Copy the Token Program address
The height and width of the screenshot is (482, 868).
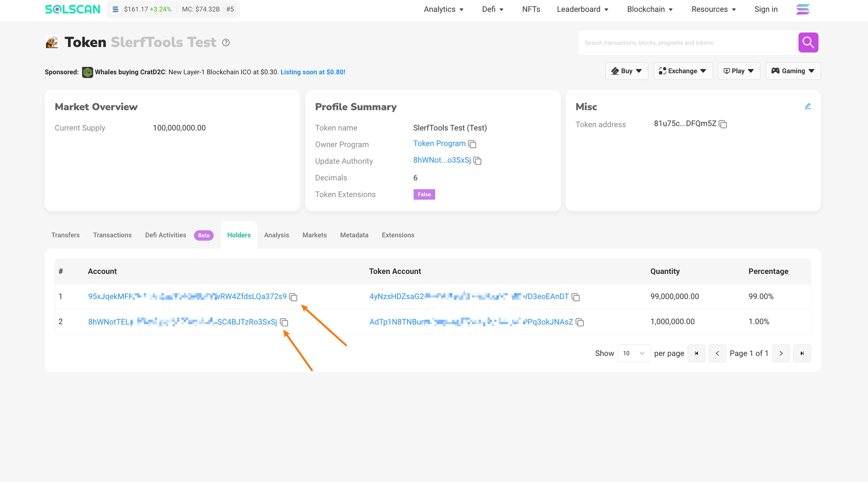(x=472, y=144)
